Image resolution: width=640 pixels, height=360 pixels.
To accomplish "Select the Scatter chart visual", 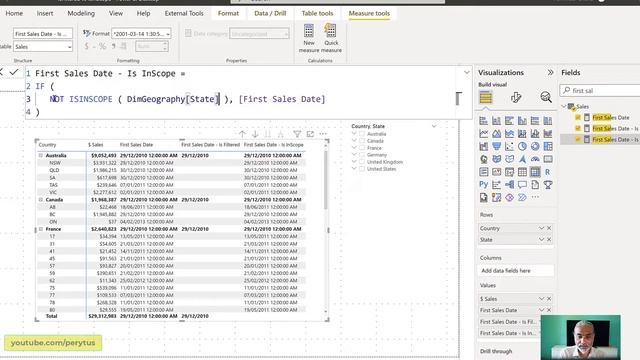I will pyautogui.click(x=509, y=147).
